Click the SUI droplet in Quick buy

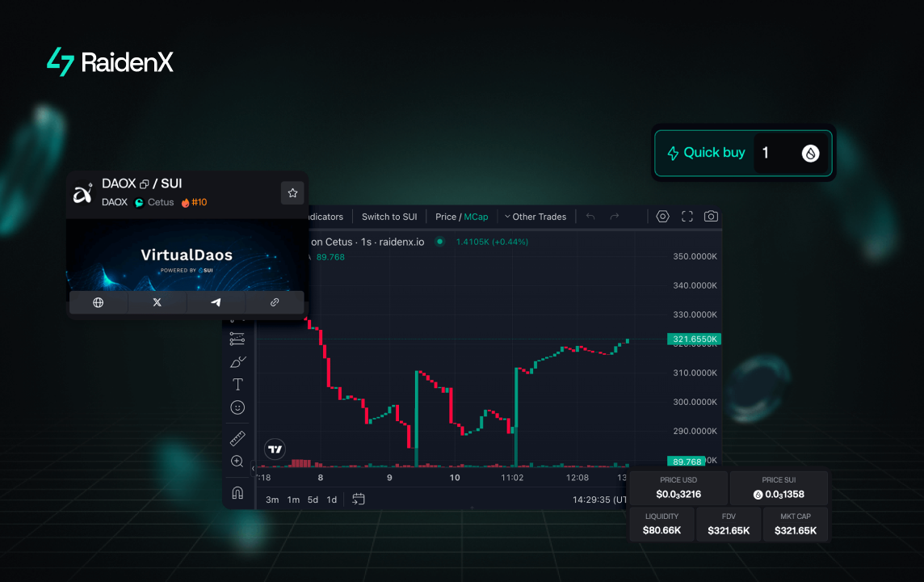[811, 154]
